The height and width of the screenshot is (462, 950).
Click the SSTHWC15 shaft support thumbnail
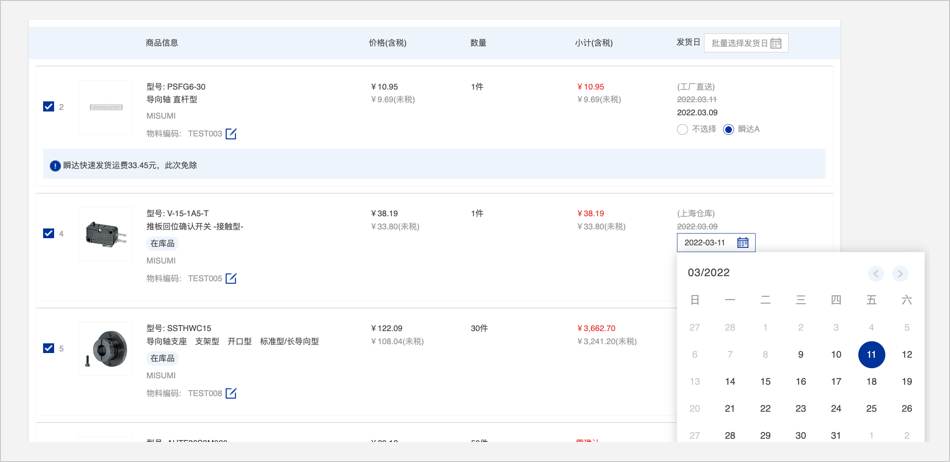point(106,349)
